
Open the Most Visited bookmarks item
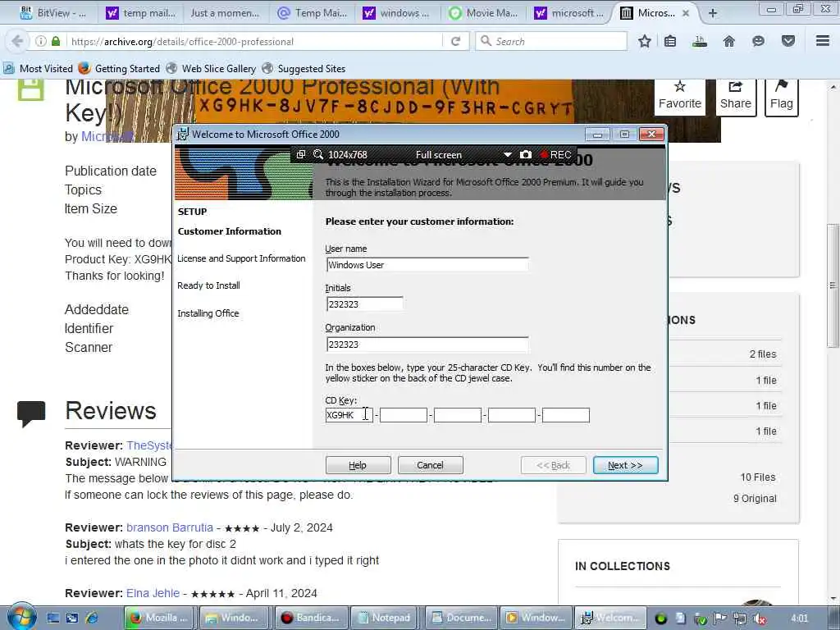(x=39, y=69)
